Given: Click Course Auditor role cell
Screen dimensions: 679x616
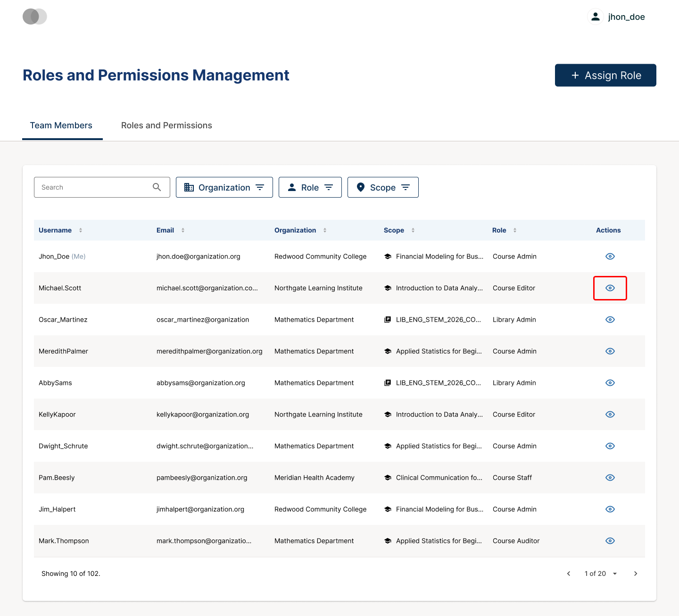Looking at the screenshot, I should pyautogui.click(x=516, y=541).
